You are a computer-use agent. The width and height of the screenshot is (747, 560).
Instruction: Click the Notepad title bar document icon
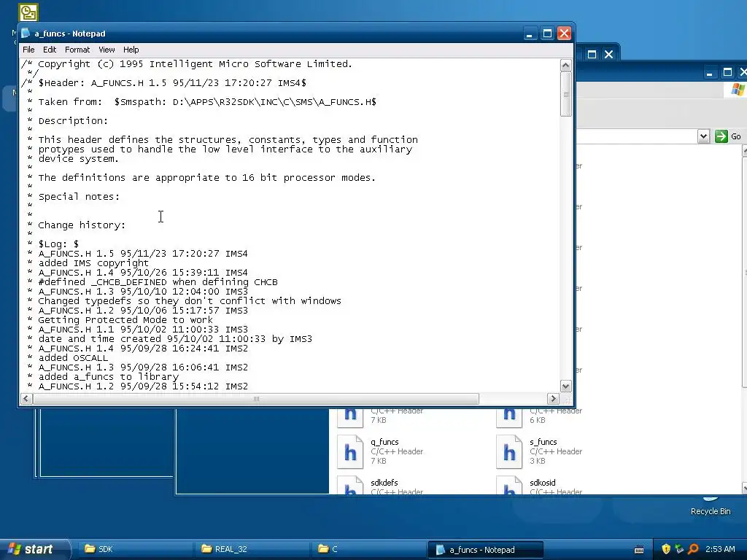(x=26, y=34)
